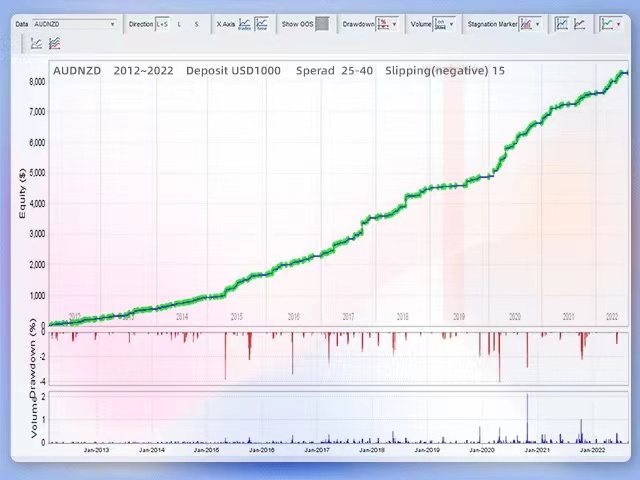Screen dimensions: 640x480
Task: Select the S (short only) direction option
Action: pos(196,24)
